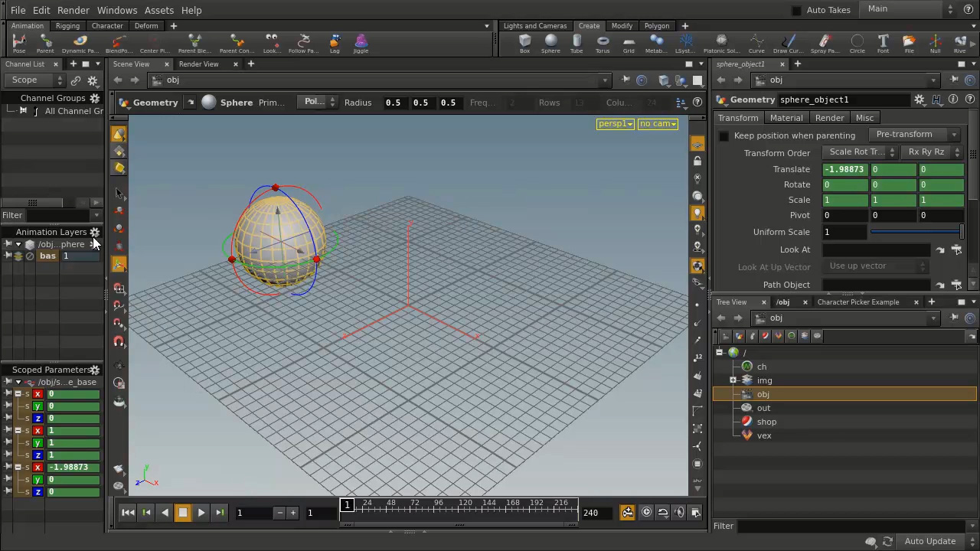Switch to the Character Picker Example tab
The height and width of the screenshot is (551, 980).
click(x=857, y=302)
